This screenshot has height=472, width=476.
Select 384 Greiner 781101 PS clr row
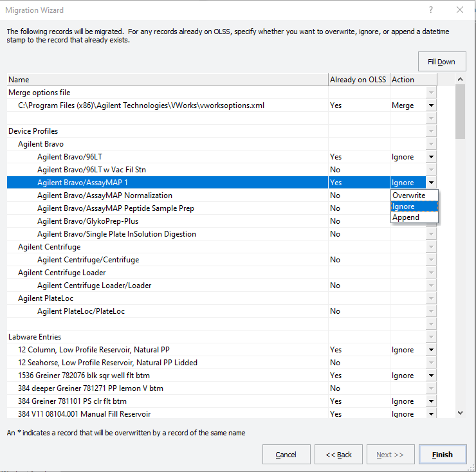[222, 401]
